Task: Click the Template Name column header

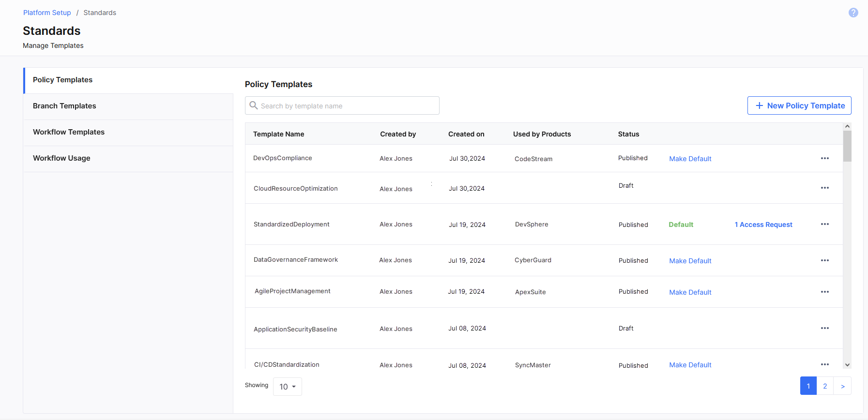Action: 278,134
